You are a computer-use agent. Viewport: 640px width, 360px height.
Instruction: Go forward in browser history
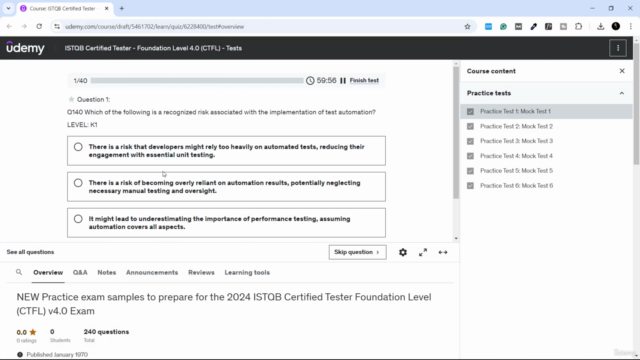[x=24, y=26]
